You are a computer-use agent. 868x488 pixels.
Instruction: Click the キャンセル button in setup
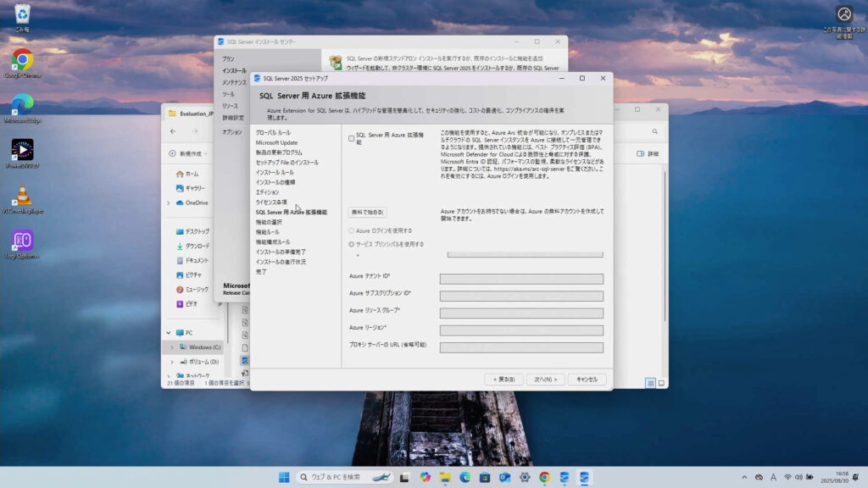tap(587, 380)
